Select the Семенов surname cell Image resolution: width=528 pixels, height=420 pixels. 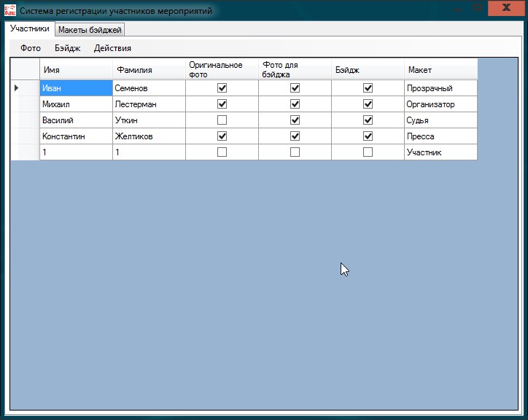(150, 88)
